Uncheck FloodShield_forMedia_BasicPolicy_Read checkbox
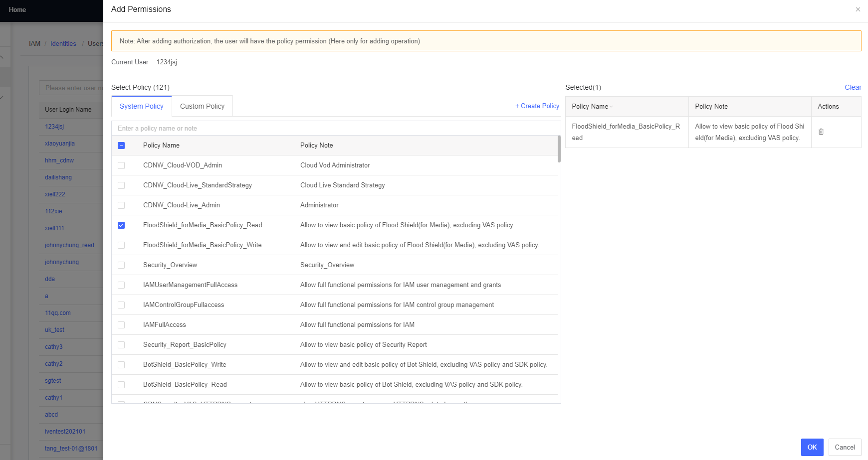Screen dimensions: 868x460 (x=121, y=225)
